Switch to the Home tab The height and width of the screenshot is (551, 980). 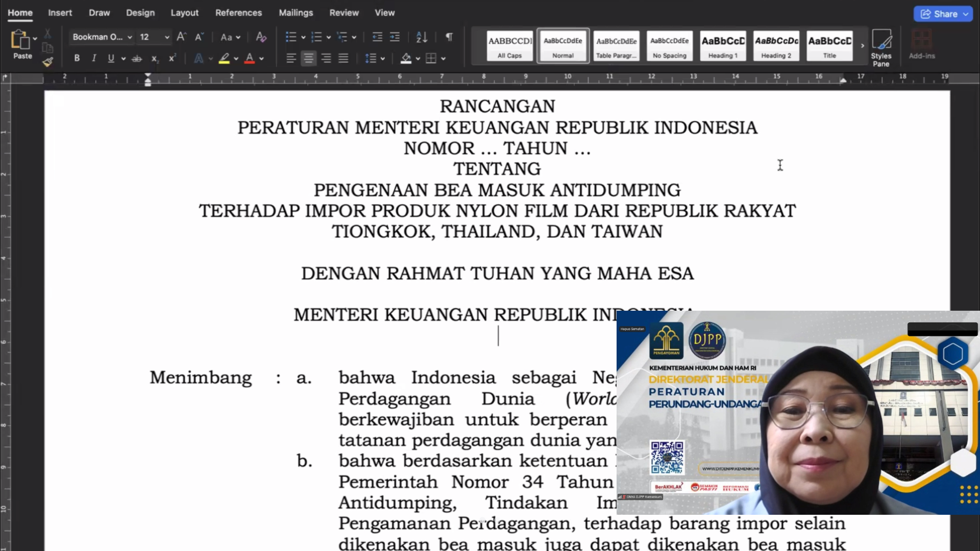20,13
